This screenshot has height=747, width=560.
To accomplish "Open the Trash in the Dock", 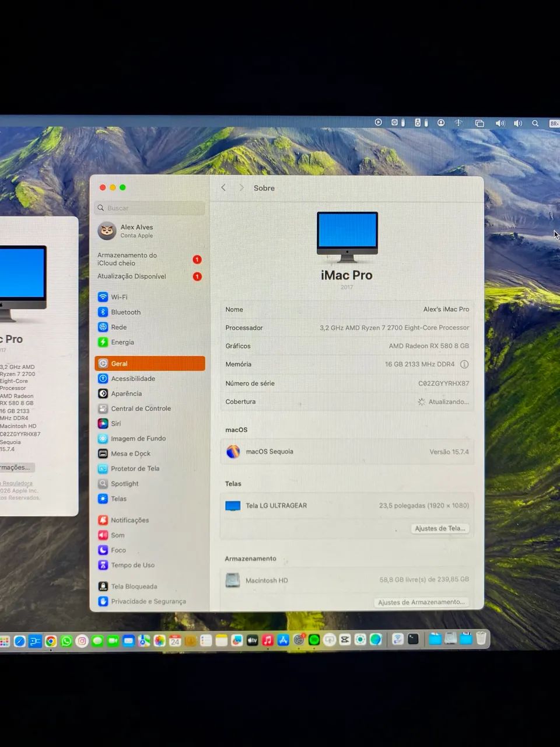I will [x=481, y=638].
